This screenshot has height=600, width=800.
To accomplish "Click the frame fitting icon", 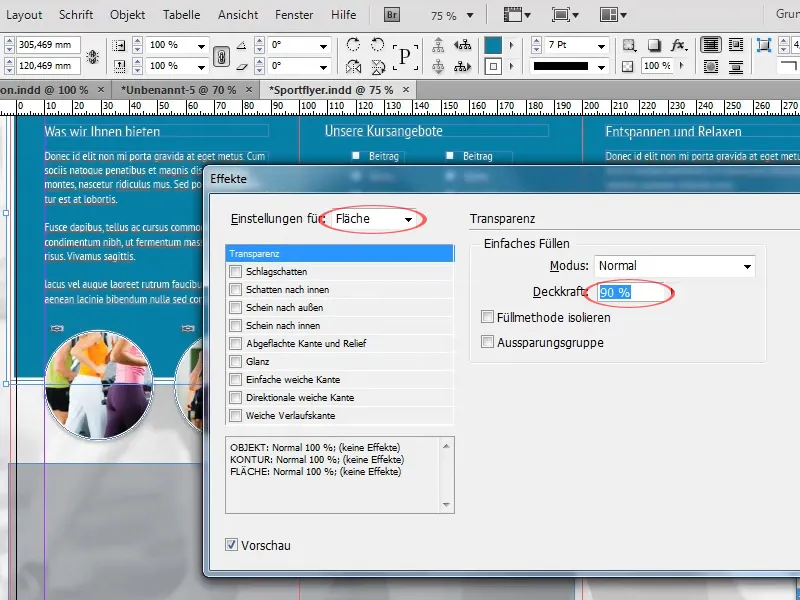I will click(763, 45).
